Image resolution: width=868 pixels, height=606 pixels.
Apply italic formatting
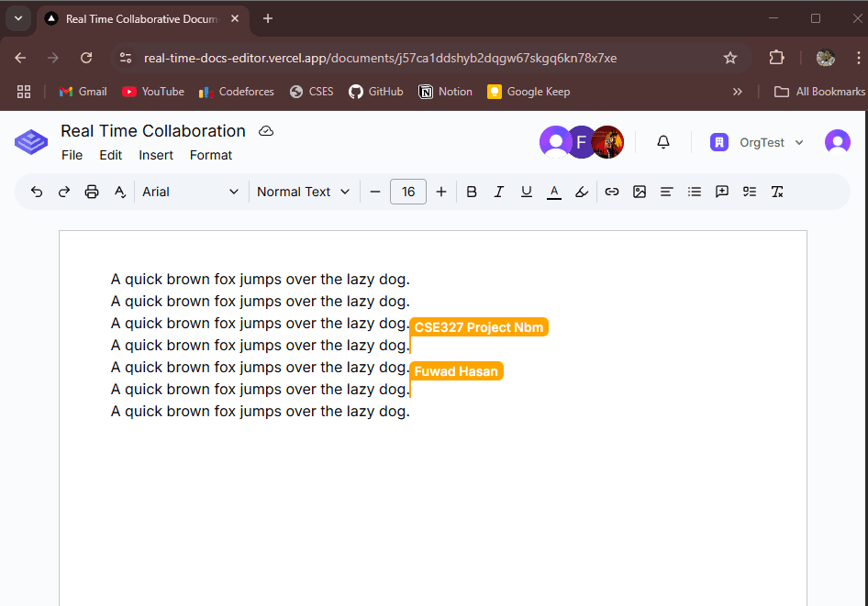(x=499, y=192)
